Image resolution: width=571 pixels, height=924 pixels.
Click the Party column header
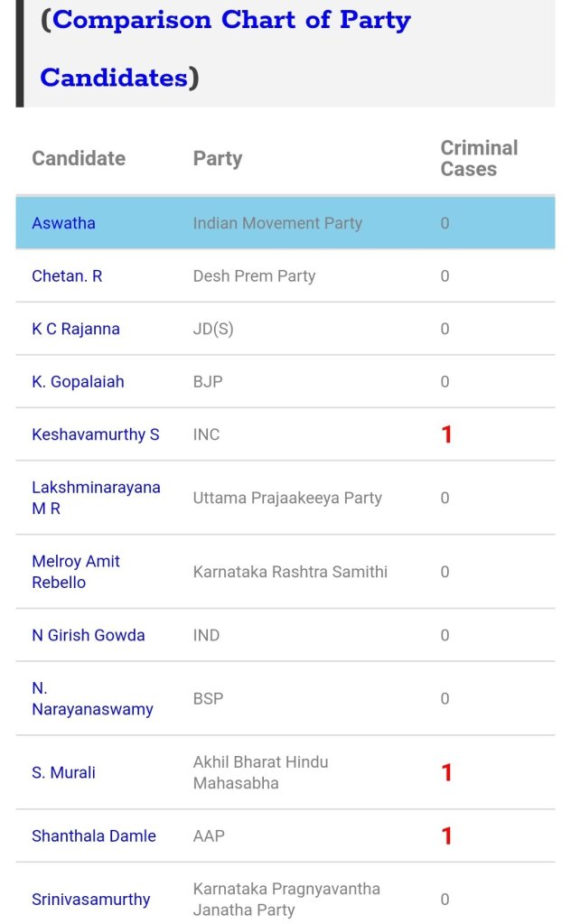pos(218,159)
